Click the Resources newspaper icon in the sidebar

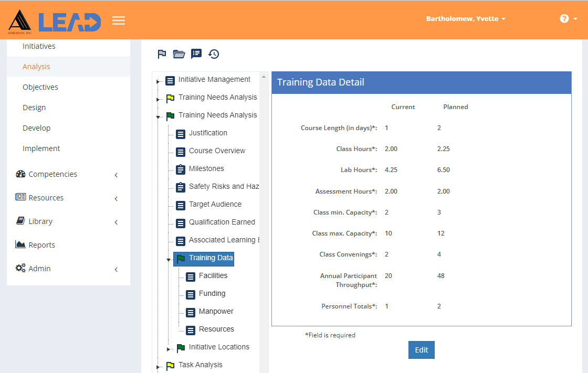[x=20, y=197]
